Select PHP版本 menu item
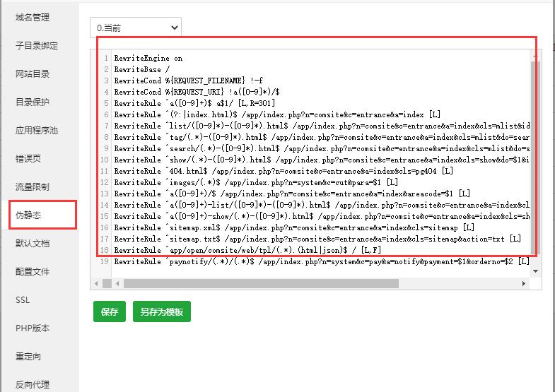Viewport: 555px width, 392px height. click(x=33, y=328)
